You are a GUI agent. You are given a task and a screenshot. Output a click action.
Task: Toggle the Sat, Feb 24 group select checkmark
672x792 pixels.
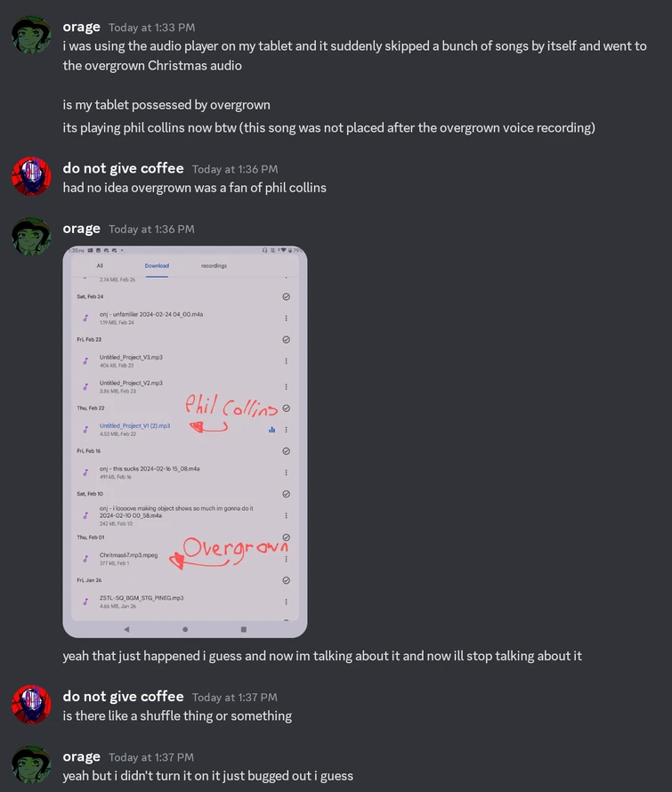[x=286, y=297]
